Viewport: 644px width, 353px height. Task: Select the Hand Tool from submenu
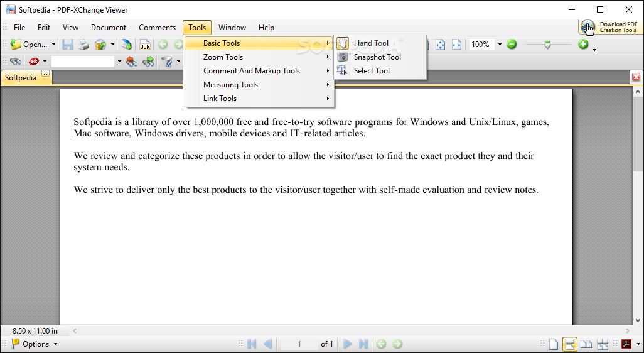pos(380,43)
